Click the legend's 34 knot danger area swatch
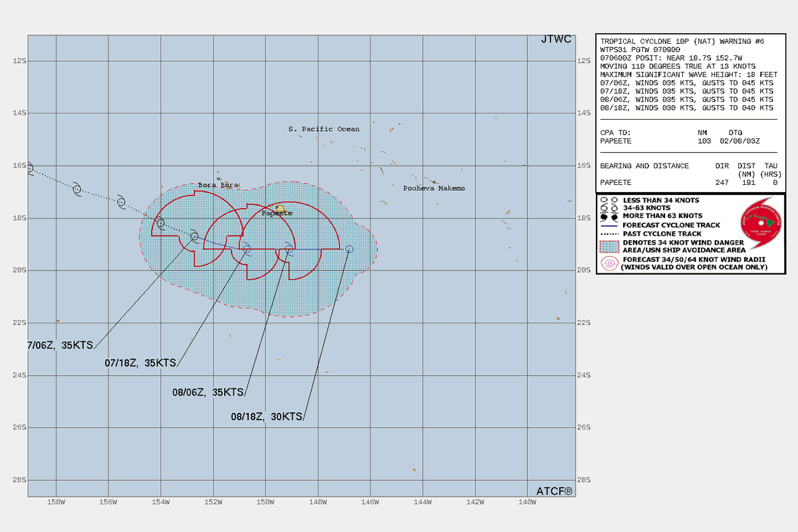This screenshot has width=798, height=532. pyautogui.click(x=609, y=247)
